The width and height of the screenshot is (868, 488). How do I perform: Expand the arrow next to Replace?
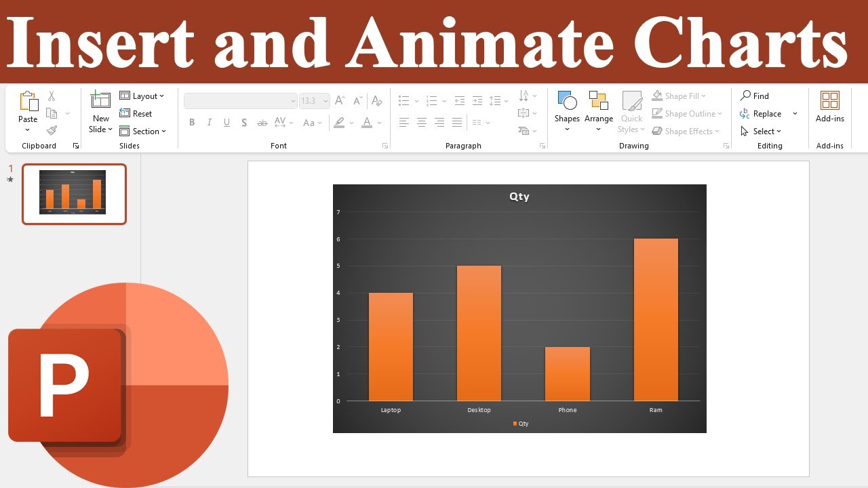795,114
